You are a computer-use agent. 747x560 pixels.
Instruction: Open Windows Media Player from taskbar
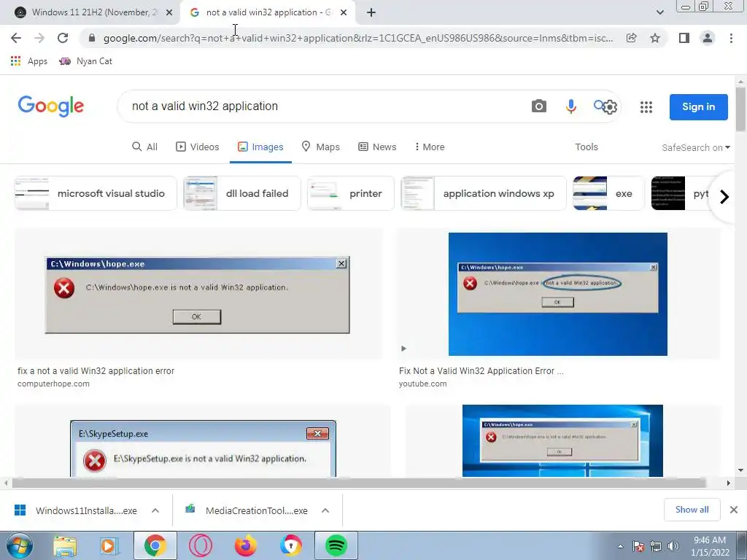(109, 545)
